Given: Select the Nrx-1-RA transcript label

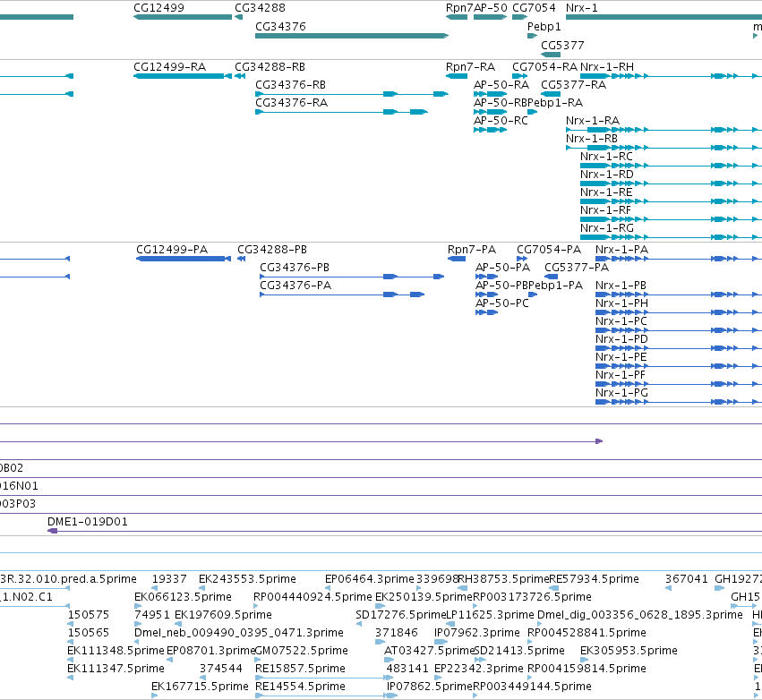Looking at the screenshot, I should click(x=593, y=121).
